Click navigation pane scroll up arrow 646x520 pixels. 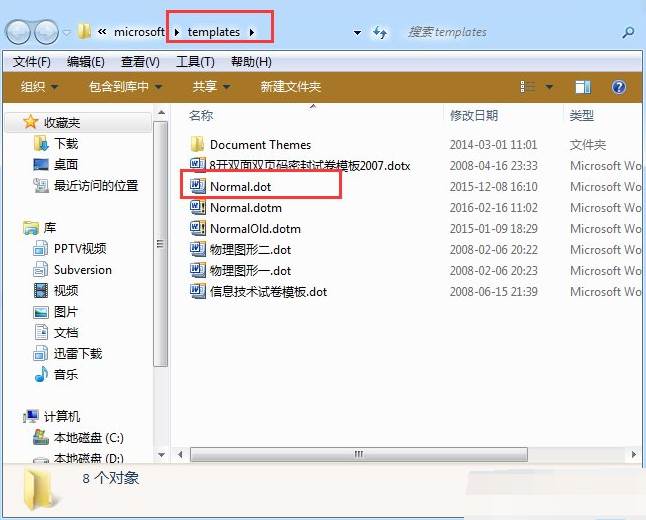click(x=161, y=112)
